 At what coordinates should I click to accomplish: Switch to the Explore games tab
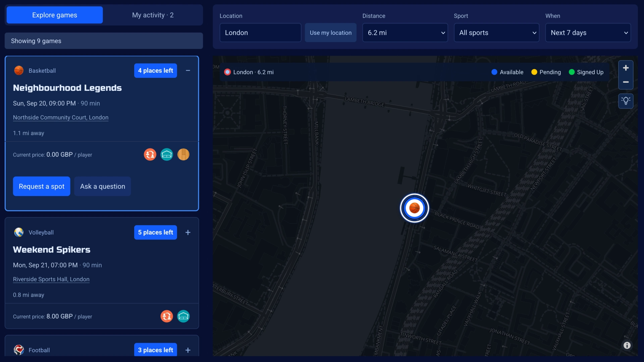click(55, 15)
